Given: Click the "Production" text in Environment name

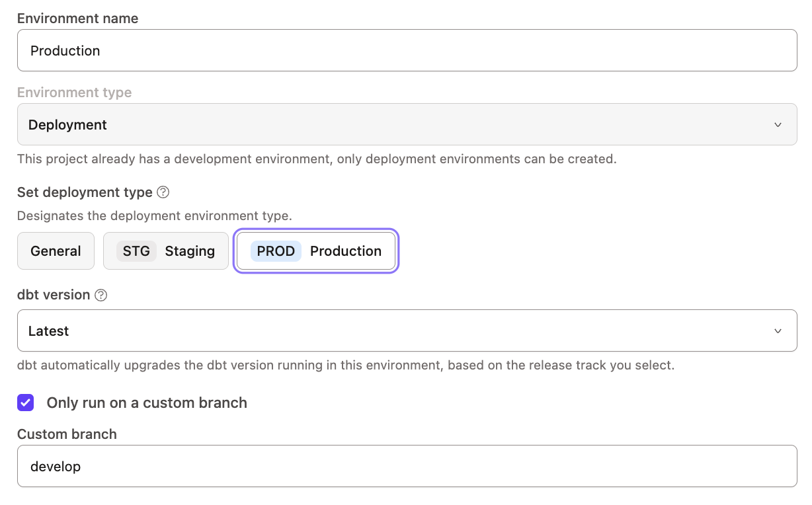Looking at the screenshot, I should click(65, 50).
